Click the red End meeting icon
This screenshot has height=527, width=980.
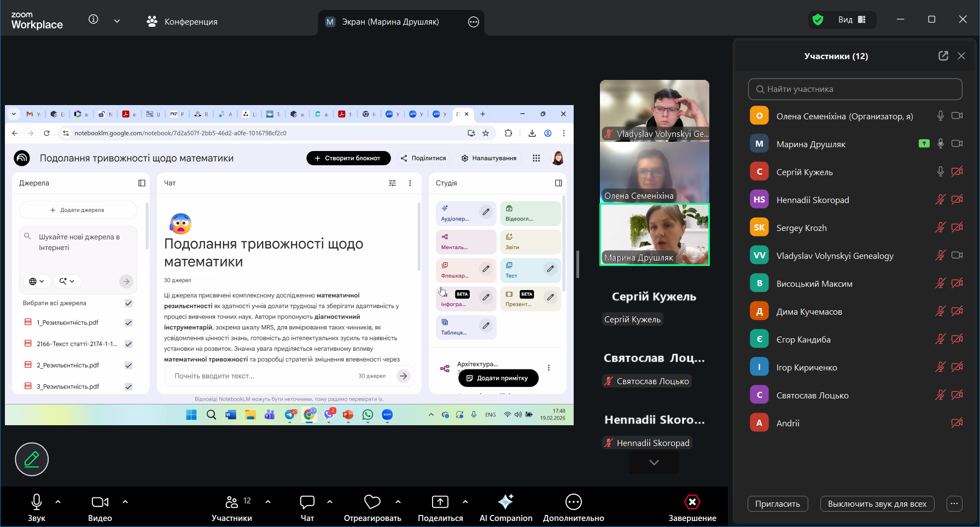click(692, 502)
